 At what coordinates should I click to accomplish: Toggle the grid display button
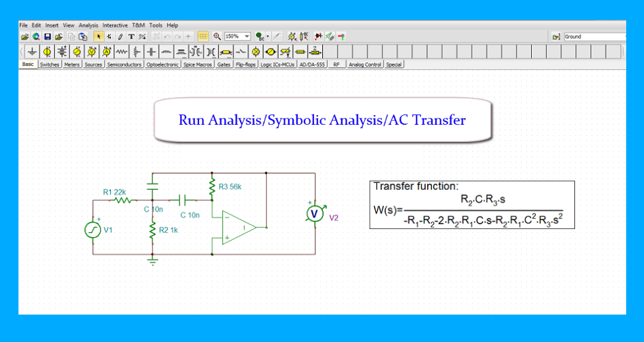click(203, 36)
